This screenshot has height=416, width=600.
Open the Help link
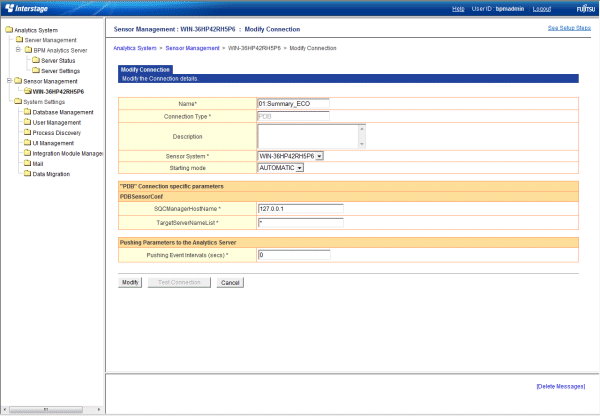click(x=458, y=8)
